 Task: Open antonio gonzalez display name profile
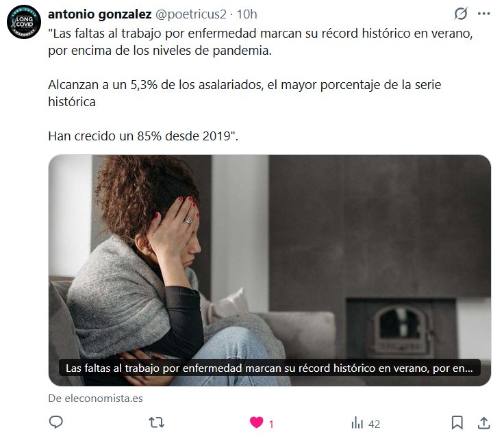100,14
